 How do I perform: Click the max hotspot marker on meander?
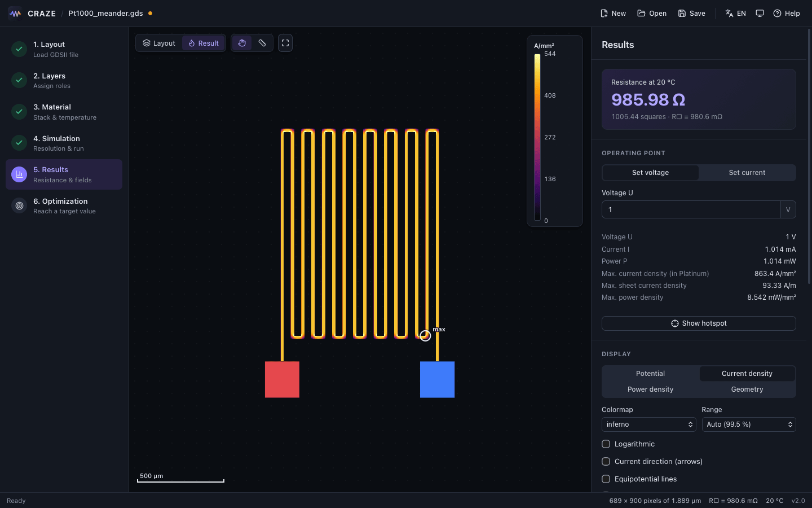click(x=425, y=336)
